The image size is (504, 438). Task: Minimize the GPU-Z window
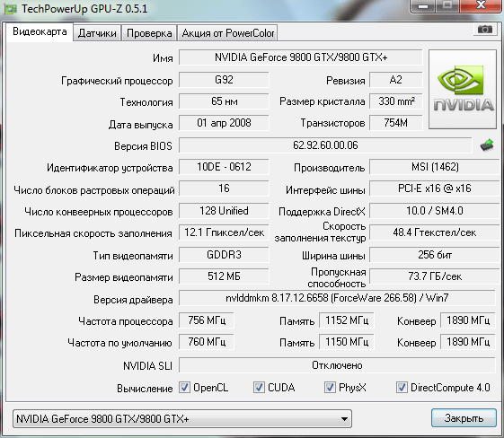(423, 6)
